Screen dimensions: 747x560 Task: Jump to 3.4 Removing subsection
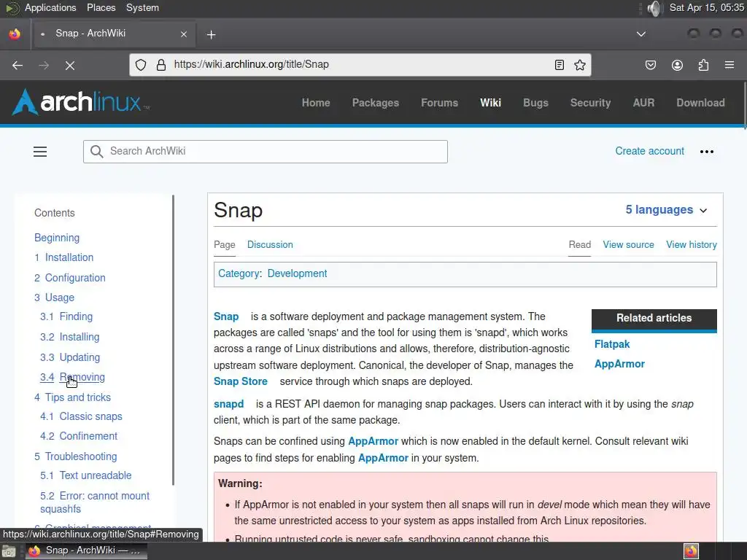click(x=72, y=377)
